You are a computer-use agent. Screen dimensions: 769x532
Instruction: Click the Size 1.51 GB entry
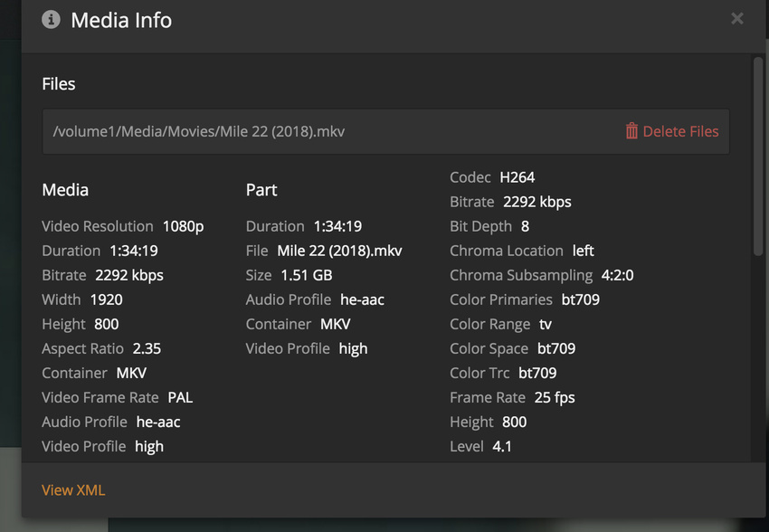(x=289, y=275)
